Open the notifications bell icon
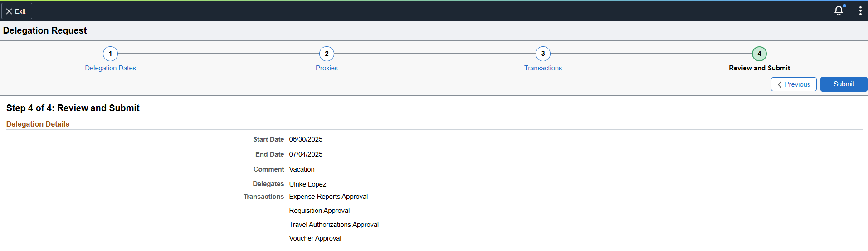Screen dimensions: 868x251 tap(839, 10)
